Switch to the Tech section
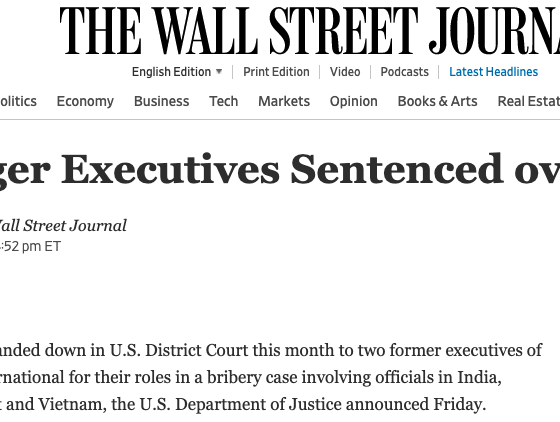This screenshot has height=422, width=560. click(x=223, y=101)
